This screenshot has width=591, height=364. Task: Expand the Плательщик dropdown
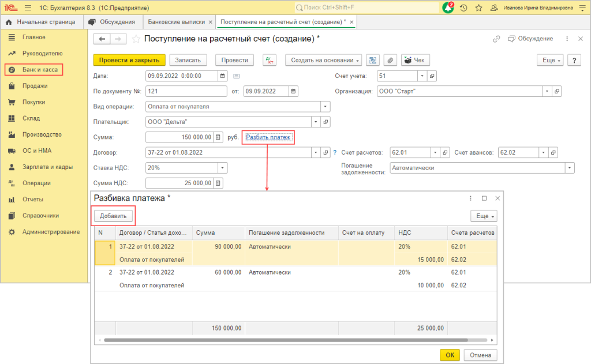point(316,122)
